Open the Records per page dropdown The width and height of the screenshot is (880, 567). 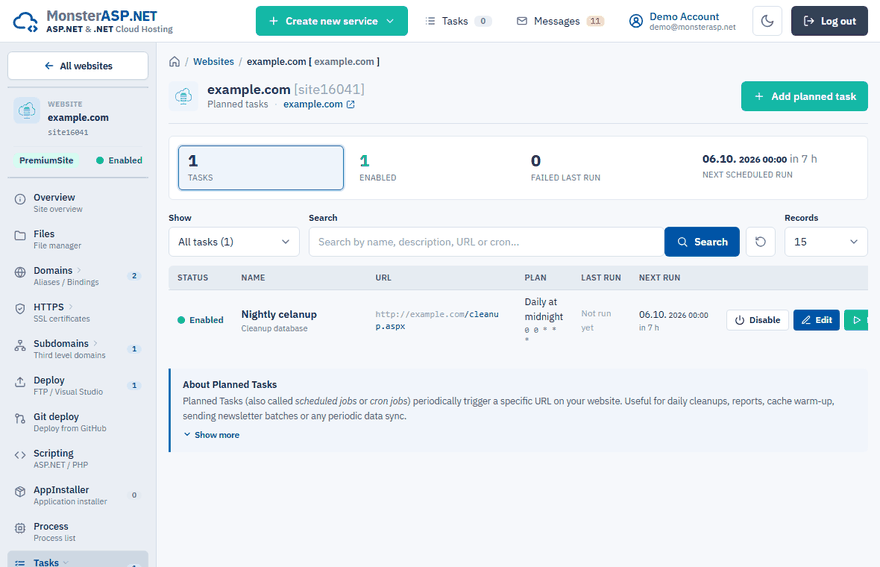[826, 242]
